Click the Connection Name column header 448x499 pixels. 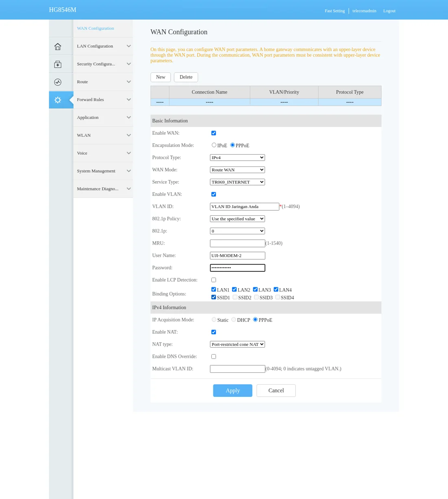pos(209,92)
